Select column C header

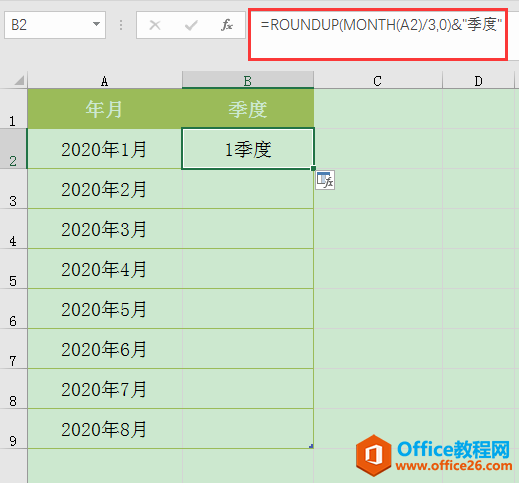pyautogui.click(x=378, y=80)
